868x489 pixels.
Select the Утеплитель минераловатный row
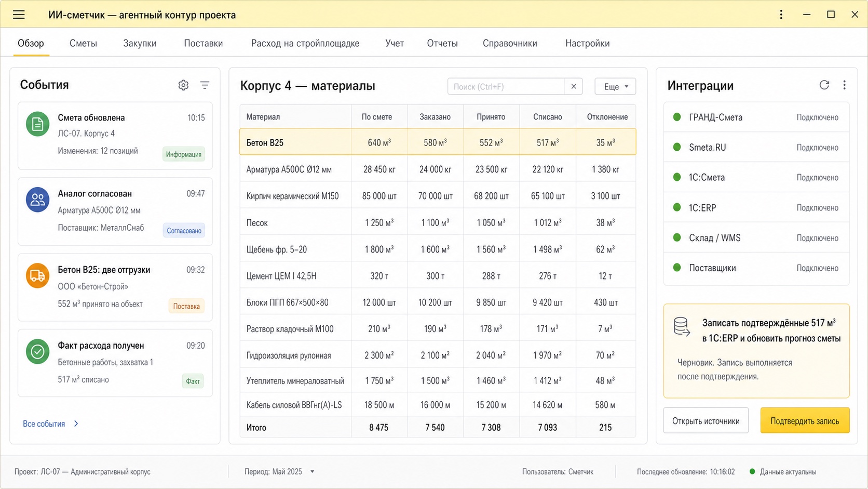(438, 381)
